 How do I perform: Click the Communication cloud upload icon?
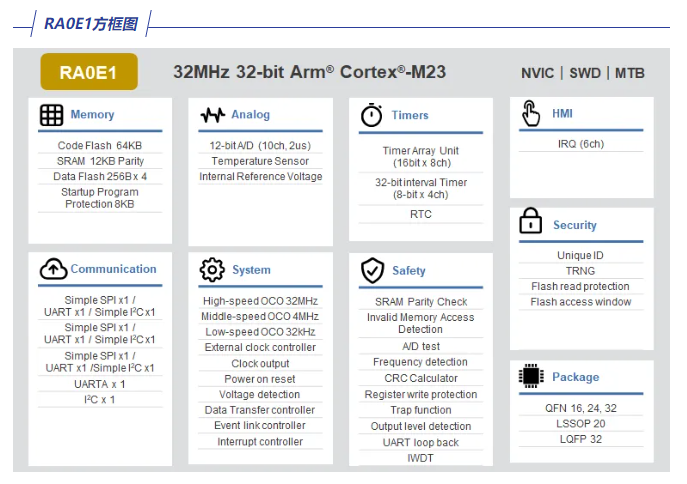pyautogui.click(x=53, y=268)
